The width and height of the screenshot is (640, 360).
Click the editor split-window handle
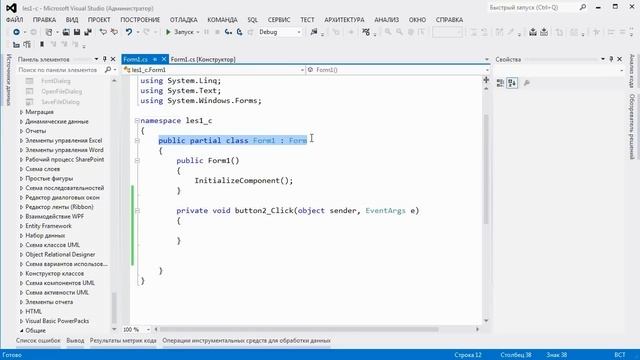(486, 80)
